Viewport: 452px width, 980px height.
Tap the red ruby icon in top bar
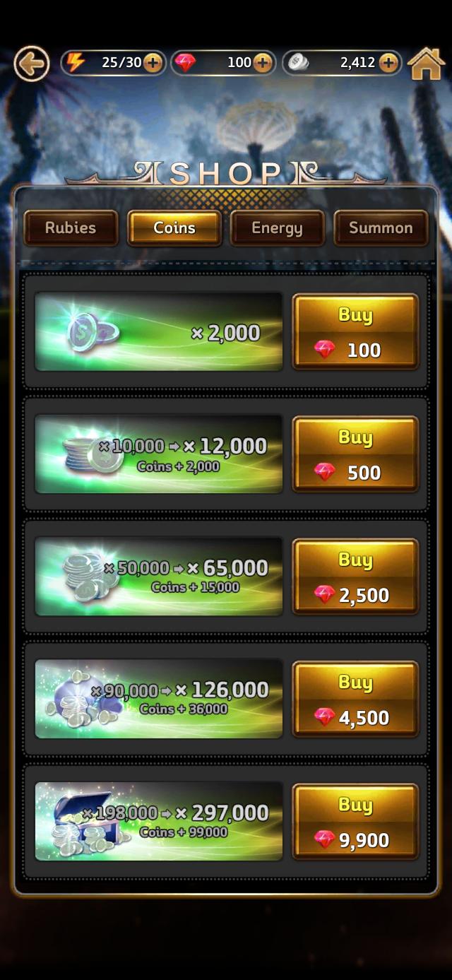coord(186,63)
